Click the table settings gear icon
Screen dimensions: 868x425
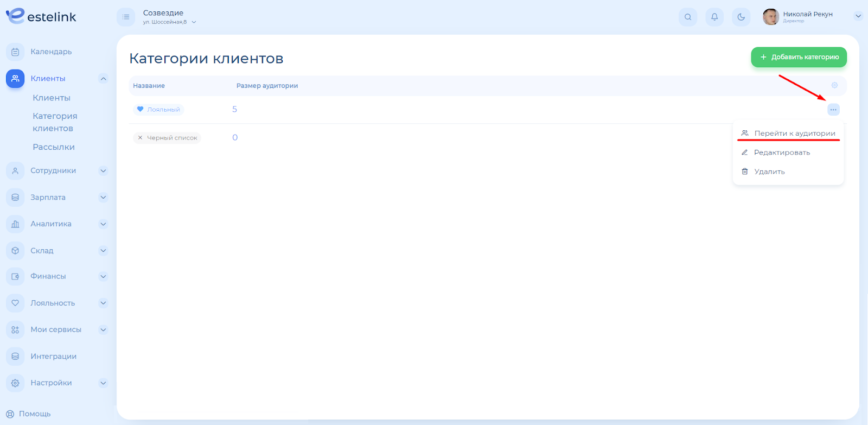point(834,85)
